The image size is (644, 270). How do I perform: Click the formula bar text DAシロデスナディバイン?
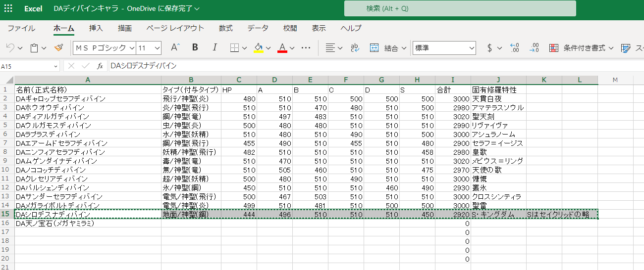(144, 65)
